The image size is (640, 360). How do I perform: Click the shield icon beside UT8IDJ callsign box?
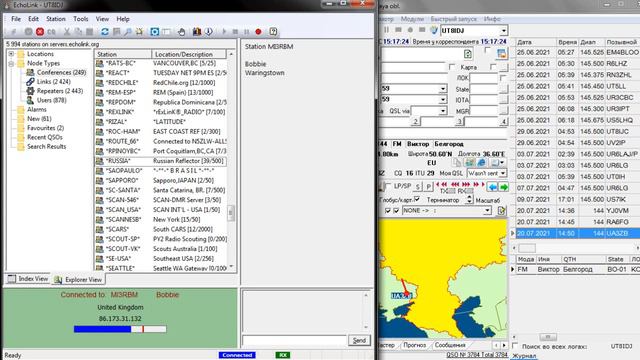(434, 30)
